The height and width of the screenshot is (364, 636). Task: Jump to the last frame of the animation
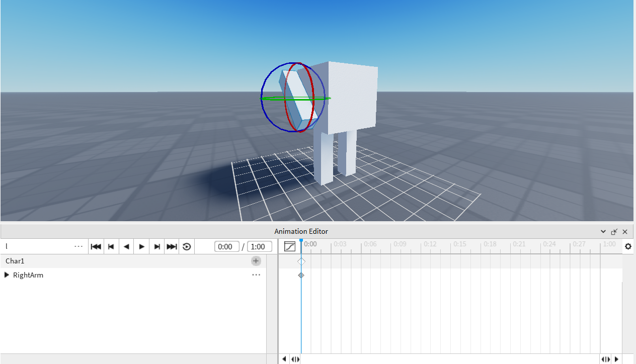172,246
